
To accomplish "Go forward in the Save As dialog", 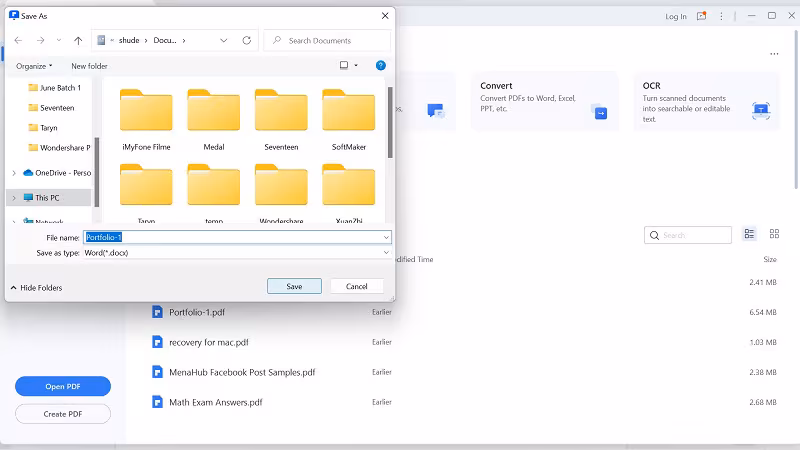I will click(40, 40).
